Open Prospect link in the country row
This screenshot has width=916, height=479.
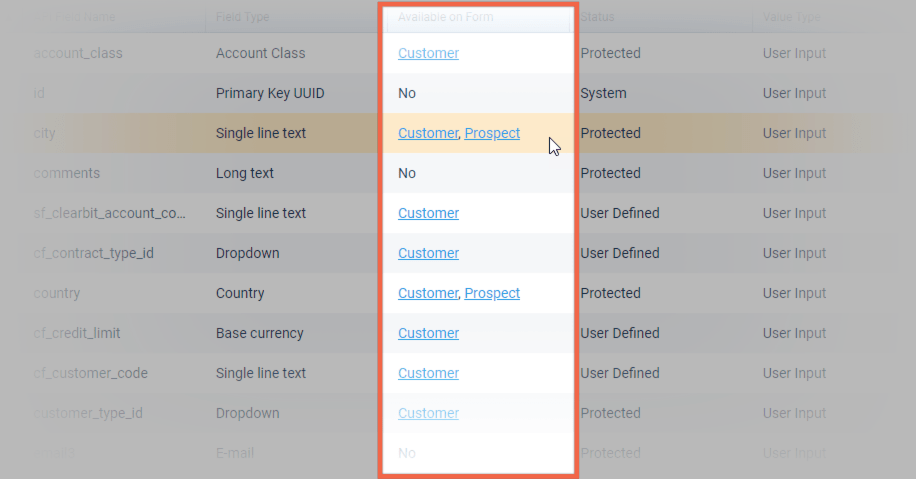[x=492, y=293]
